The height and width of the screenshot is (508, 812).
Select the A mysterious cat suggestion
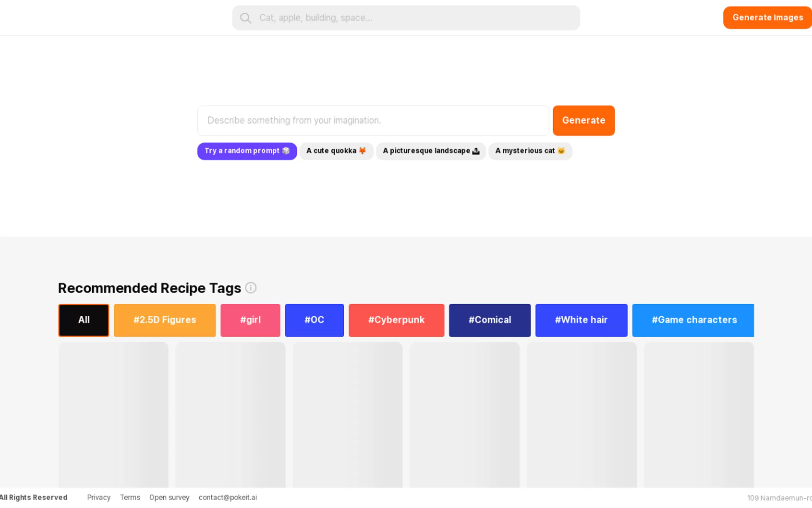(530, 151)
